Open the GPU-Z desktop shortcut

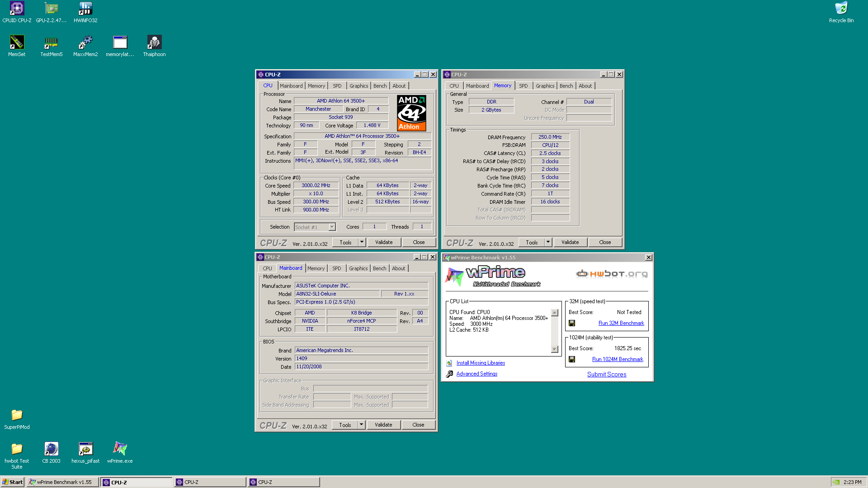pyautogui.click(x=51, y=12)
